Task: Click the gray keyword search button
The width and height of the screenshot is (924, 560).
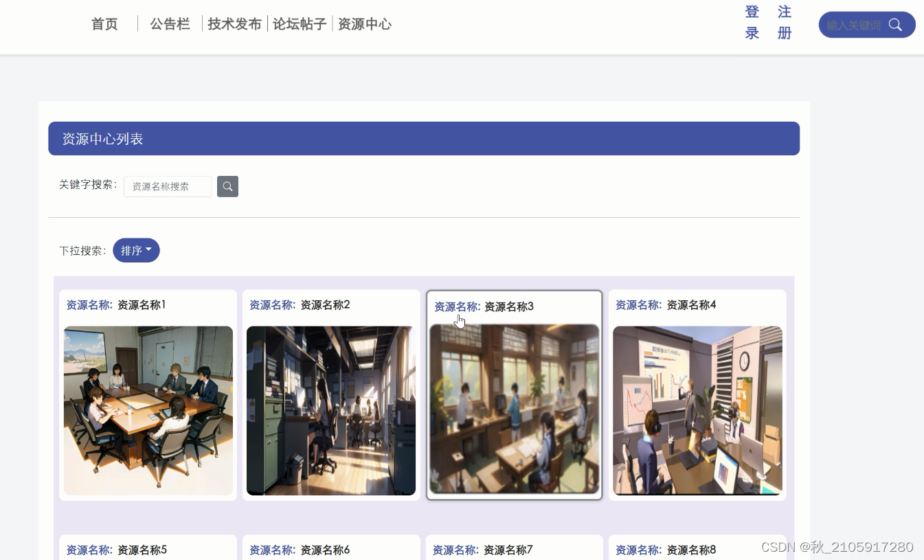Action: [x=227, y=186]
